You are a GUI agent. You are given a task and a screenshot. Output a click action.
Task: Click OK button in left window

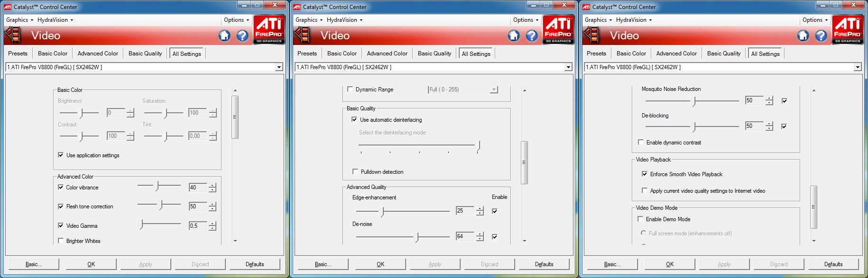click(91, 264)
